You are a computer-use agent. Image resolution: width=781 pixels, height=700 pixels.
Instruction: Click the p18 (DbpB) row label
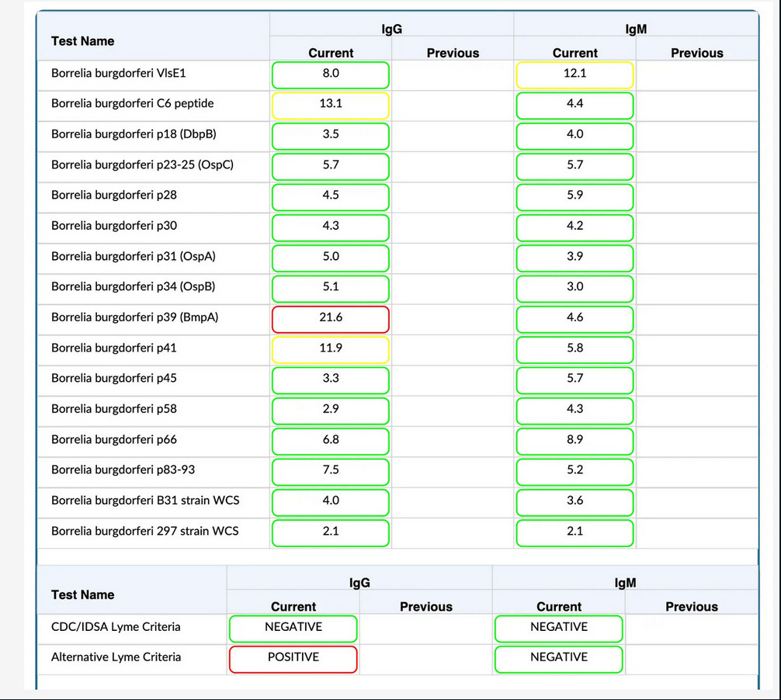click(134, 134)
